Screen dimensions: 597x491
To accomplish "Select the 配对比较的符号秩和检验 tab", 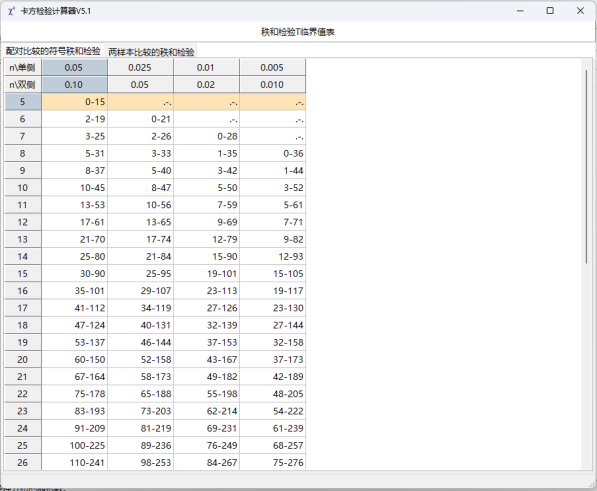I will pos(53,51).
